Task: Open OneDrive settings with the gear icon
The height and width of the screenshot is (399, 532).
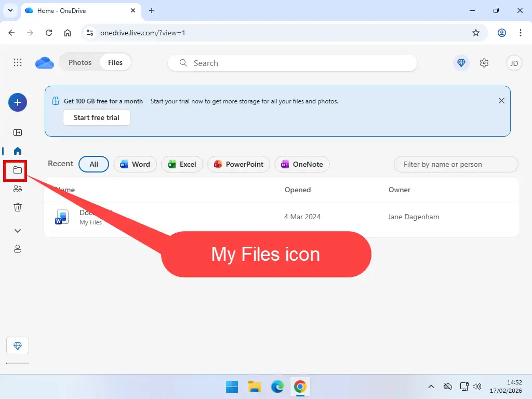Action: (484, 62)
